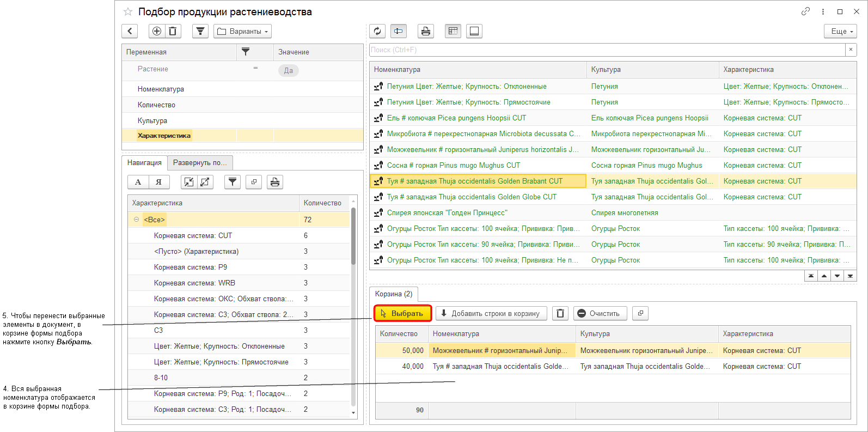
Task: Click the collapse-all arrows icon in the navigation toolbar
Action: pyautogui.click(x=188, y=182)
